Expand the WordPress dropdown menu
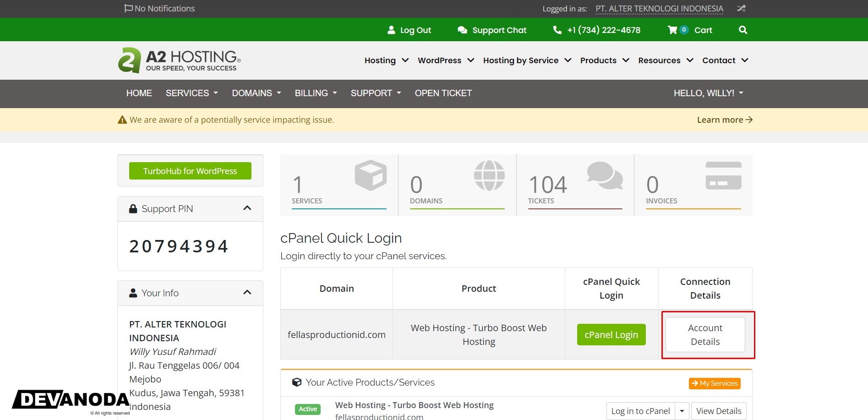868x420 pixels. pyautogui.click(x=446, y=60)
